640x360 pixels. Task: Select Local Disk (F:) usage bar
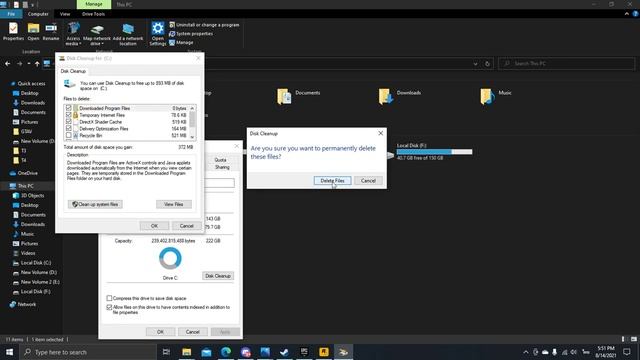(434, 152)
